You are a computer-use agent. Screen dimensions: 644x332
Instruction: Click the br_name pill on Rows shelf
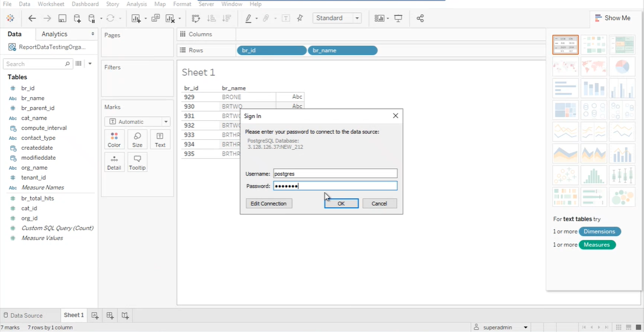coord(342,50)
